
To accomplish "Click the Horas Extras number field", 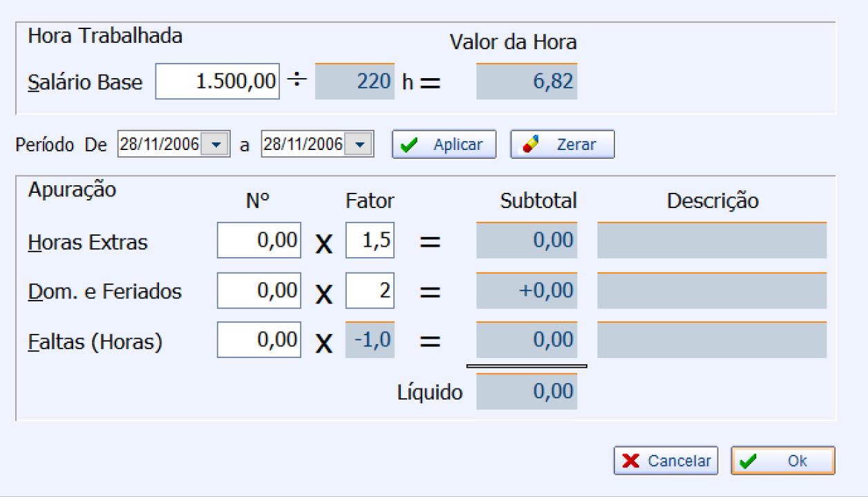I will pyautogui.click(x=259, y=241).
